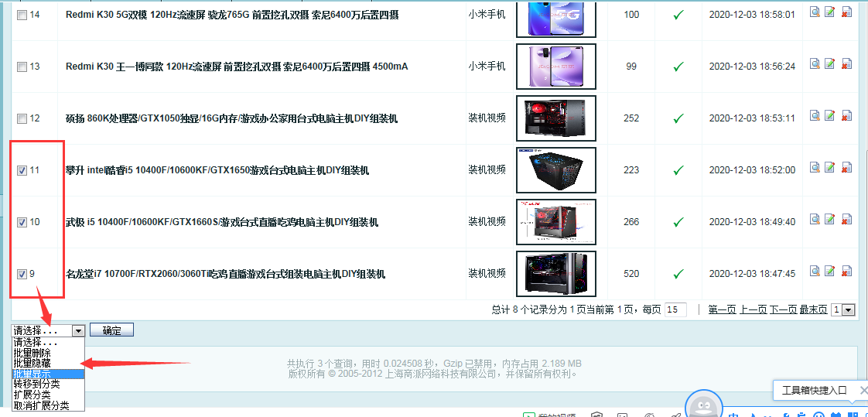Choose 扩展分类 from the list
The height and width of the screenshot is (417, 868).
click(48, 395)
